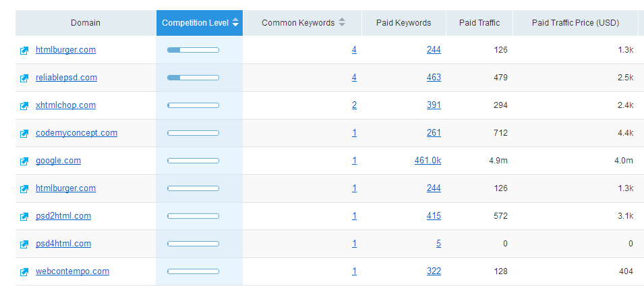This screenshot has height=291, width=644.
Task: Open htmlburger.com link in the 4 common keywords row
Action: coord(65,50)
